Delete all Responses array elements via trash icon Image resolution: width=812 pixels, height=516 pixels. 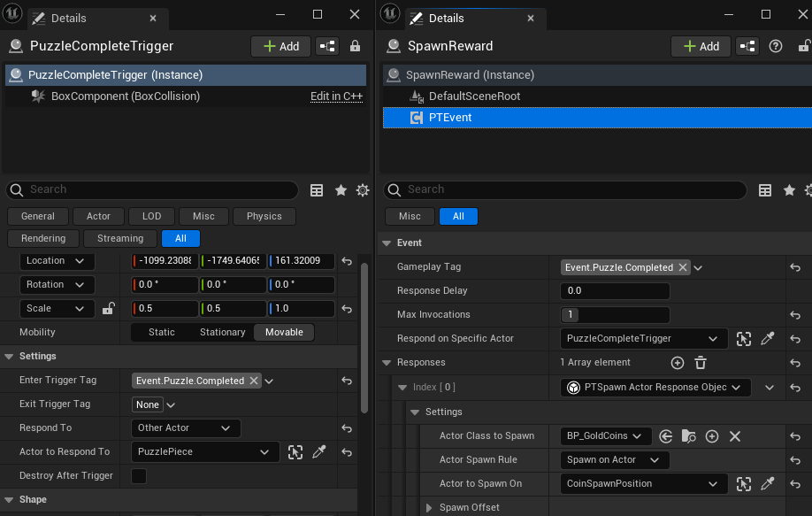699,363
